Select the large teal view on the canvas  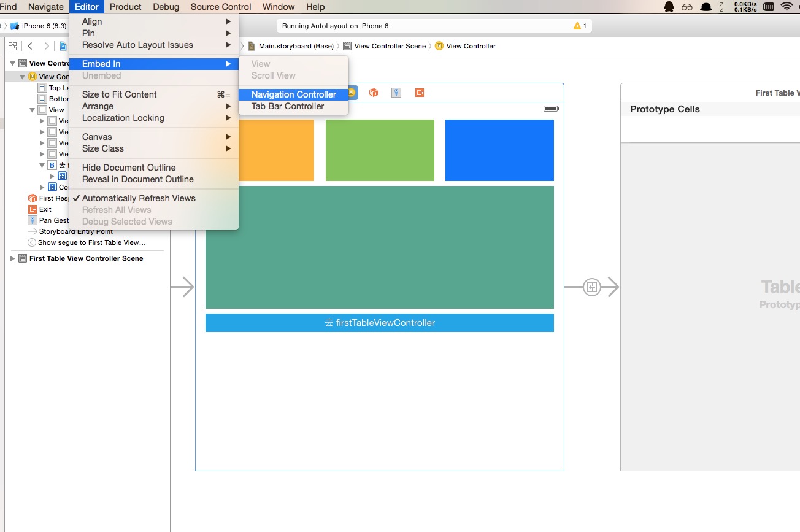pyautogui.click(x=380, y=247)
